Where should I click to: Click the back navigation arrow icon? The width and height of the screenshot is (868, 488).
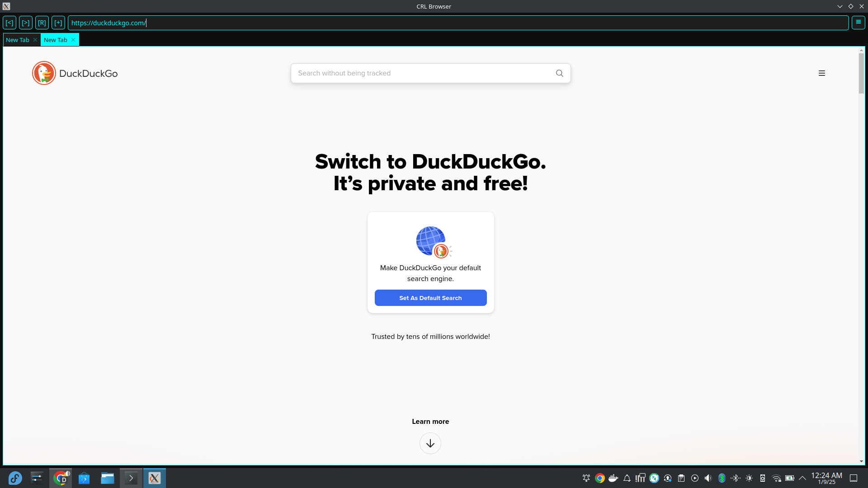point(9,23)
